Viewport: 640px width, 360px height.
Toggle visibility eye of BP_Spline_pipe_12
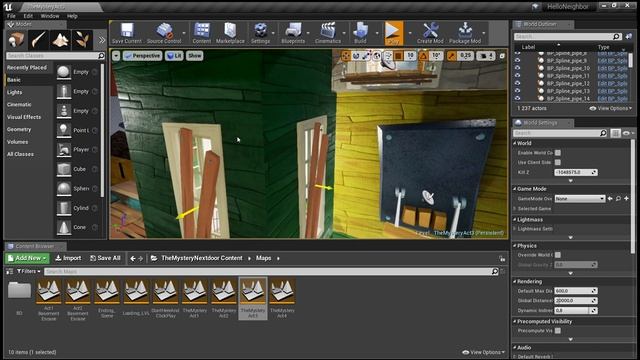[x=518, y=83]
